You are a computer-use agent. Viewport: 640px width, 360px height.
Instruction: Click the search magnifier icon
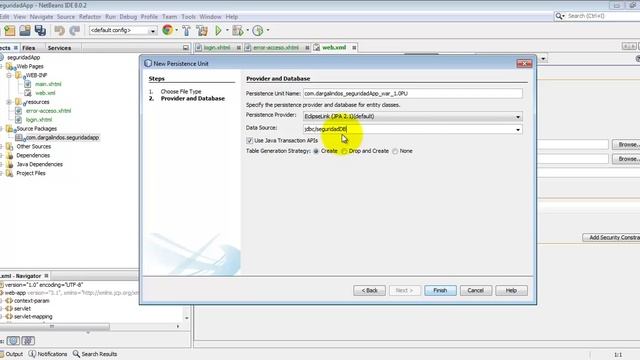tap(558, 16)
